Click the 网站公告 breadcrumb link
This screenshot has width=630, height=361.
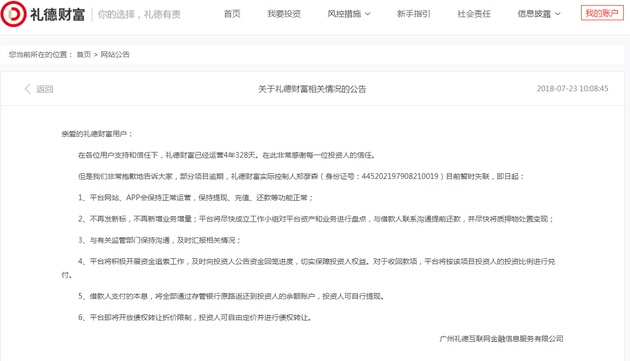(x=115, y=55)
